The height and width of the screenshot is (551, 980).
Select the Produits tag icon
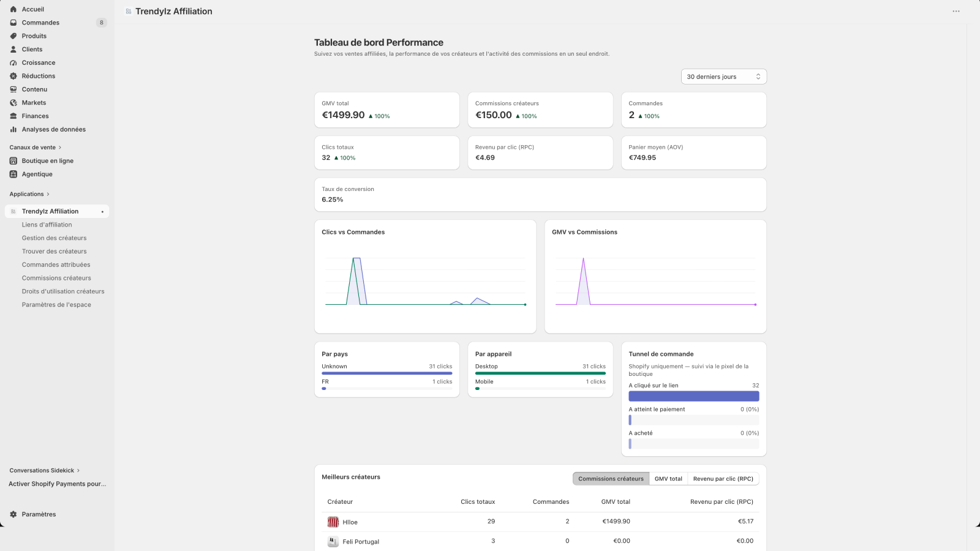pyautogui.click(x=13, y=36)
